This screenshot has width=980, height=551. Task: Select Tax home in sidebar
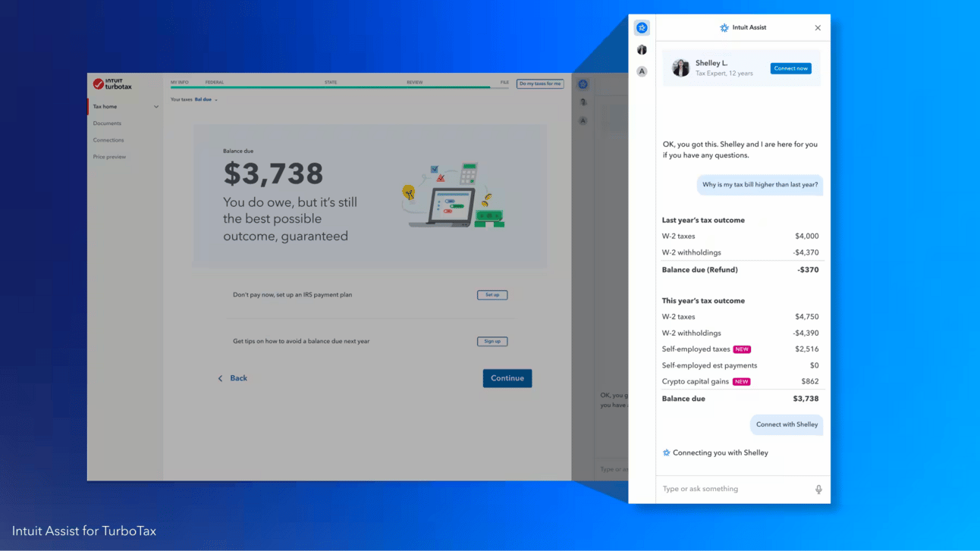click(105, 107)
